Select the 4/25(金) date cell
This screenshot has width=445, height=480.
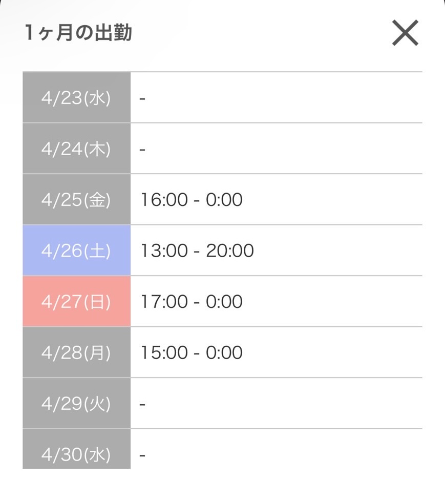click(77, 199)
